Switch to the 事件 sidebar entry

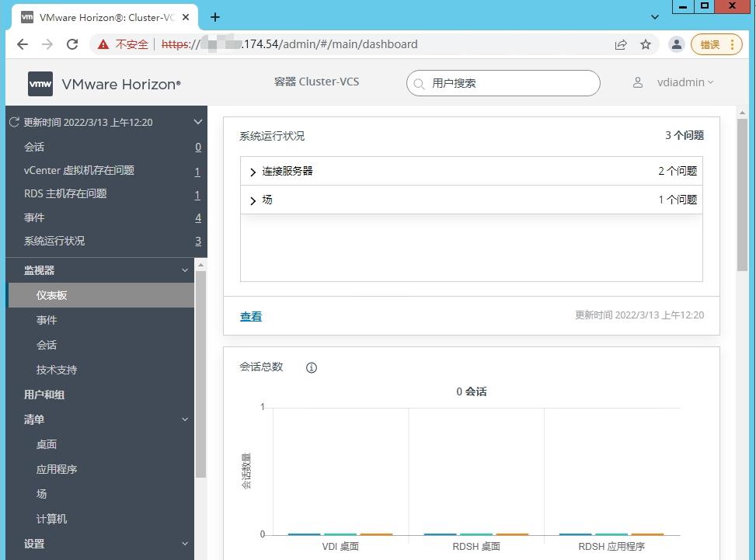48,320
